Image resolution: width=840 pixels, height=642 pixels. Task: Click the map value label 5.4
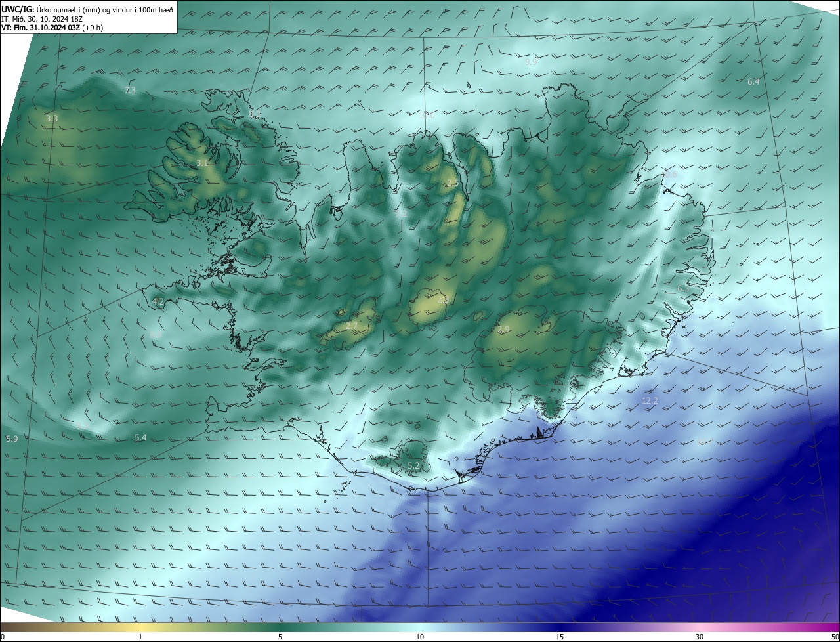click(140, 437)
